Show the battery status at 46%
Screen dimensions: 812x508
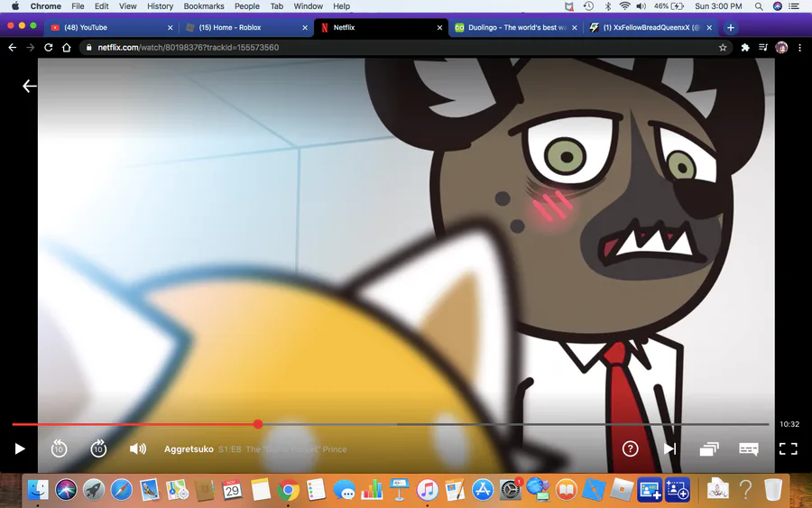669,6
